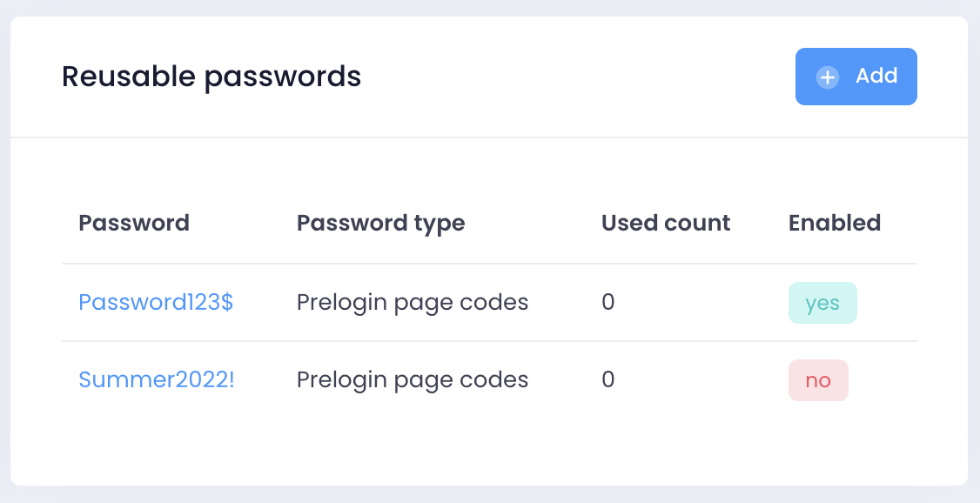
Task: Click Password123$ row's 'Prelogin page codes' type
Action: [x=413, y=303]
